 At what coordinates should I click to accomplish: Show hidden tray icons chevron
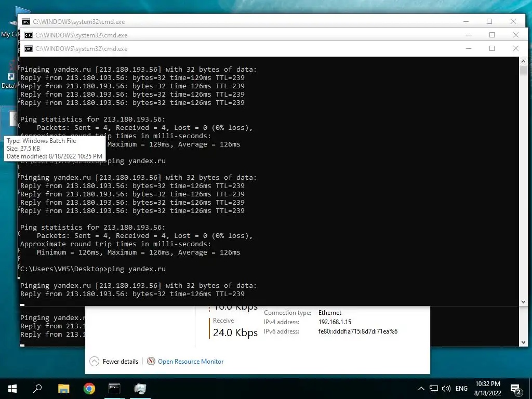pyautogui.click(x=421, y=389)
